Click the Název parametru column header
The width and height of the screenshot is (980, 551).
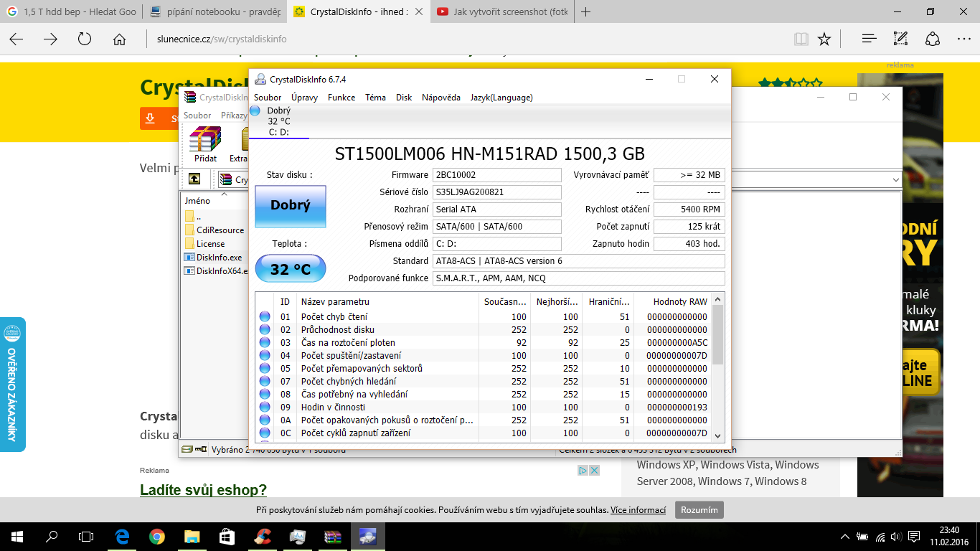[387, 301]
